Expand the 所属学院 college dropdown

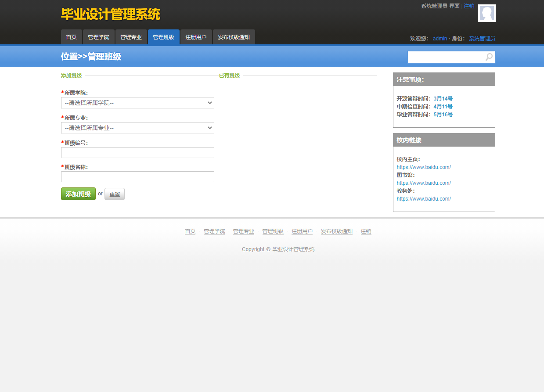[x=137, y=103]
